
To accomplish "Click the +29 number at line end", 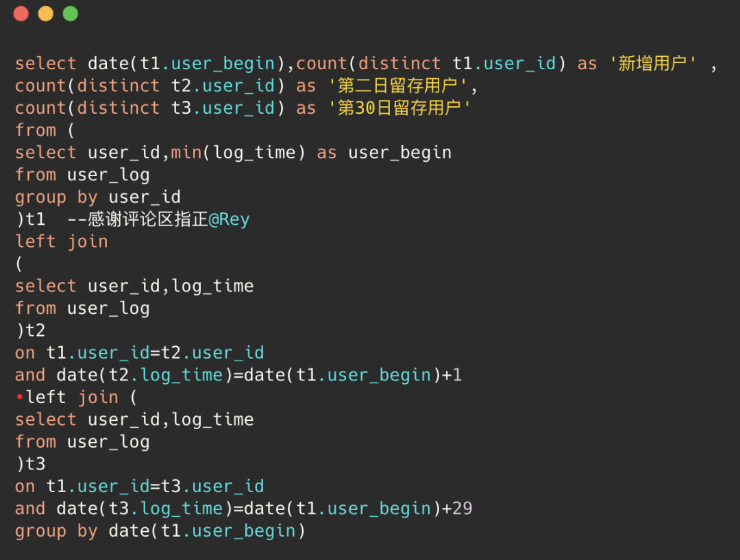I will pos(457,509).
